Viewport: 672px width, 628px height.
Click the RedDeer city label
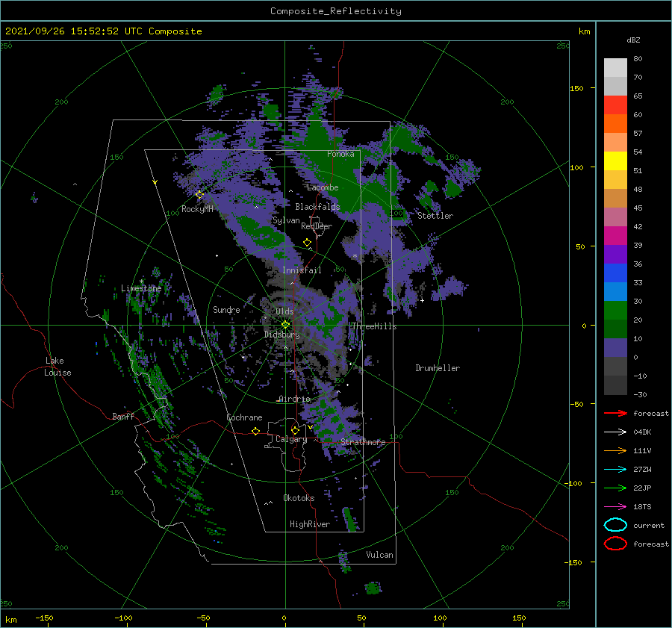click(317, 226)
